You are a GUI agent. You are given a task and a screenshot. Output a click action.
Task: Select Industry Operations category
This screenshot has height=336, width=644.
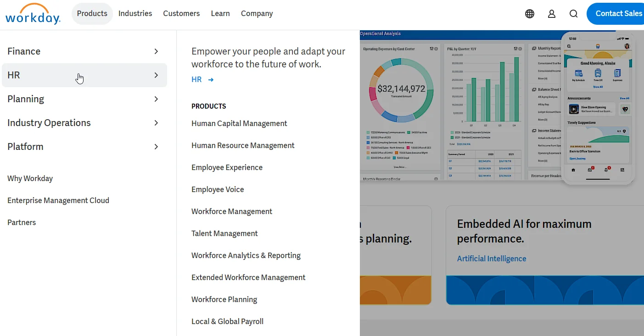pyautogui.click(x=84, y=123)
